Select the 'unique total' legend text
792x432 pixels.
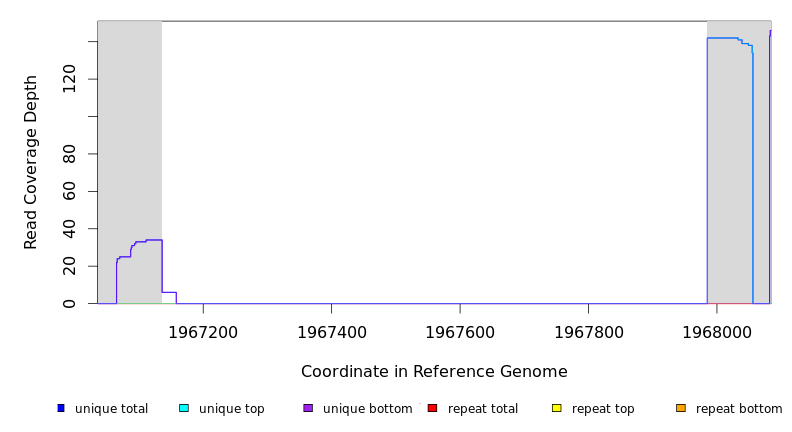point(111,409)
